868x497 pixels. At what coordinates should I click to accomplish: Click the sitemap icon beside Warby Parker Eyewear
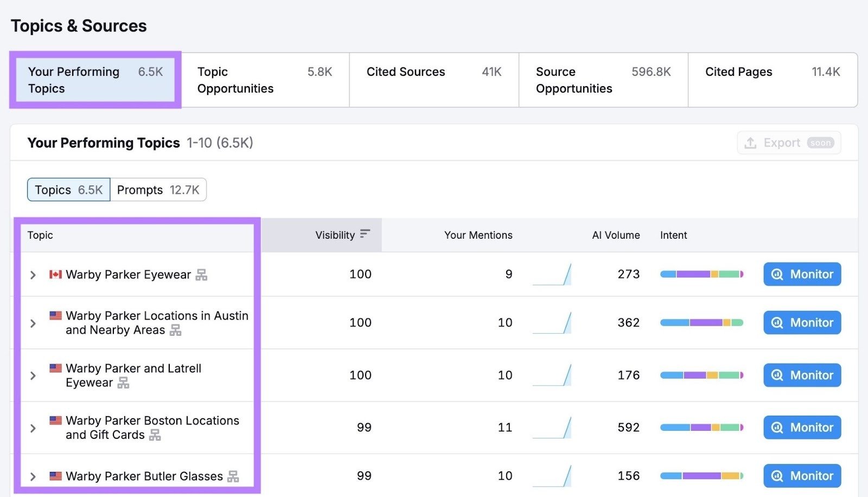[x=201, y=275]
